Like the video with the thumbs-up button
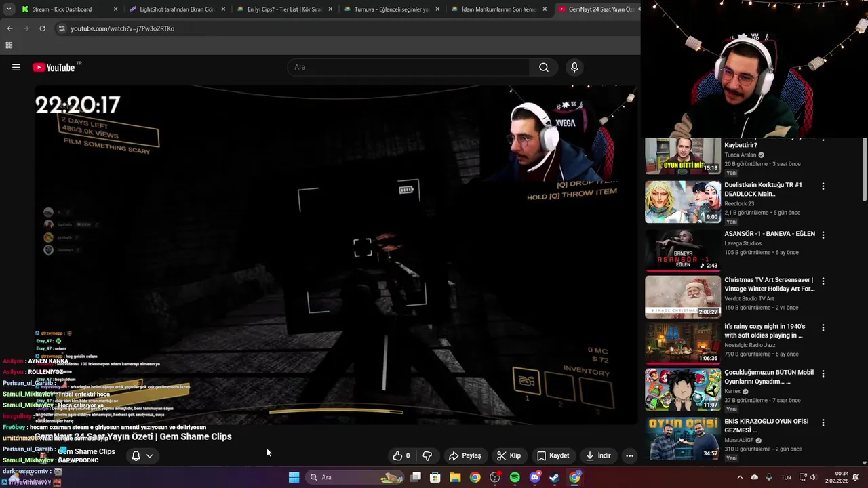The width and height of the screenshot is (868, 488). coord(401,455)
